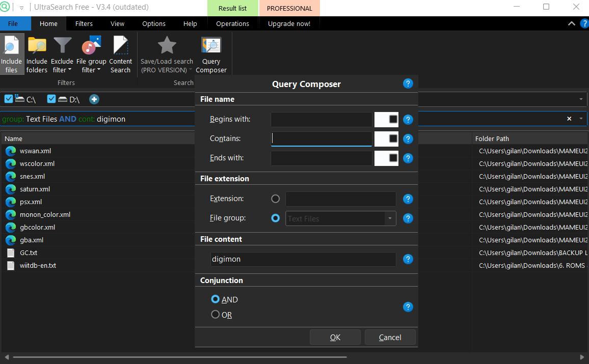Show help for Conjunction section
Screen dimensions: 589x364
[x=408, y=307]
